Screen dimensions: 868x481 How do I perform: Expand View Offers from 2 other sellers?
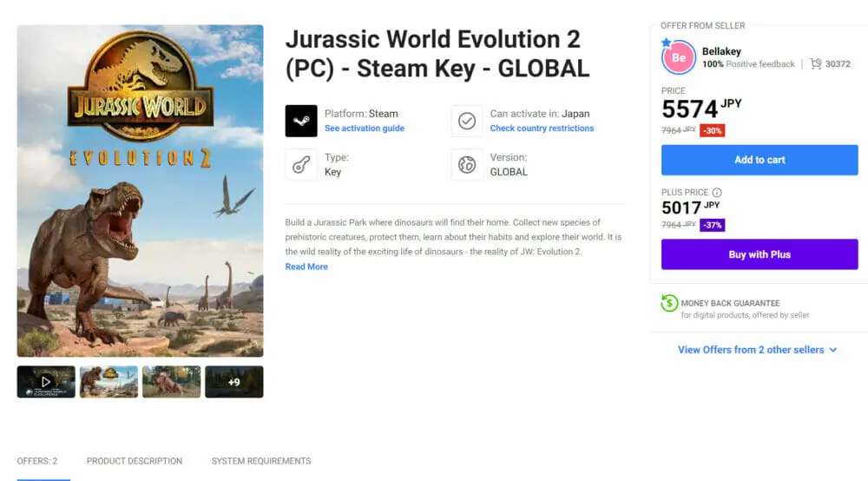758,350
